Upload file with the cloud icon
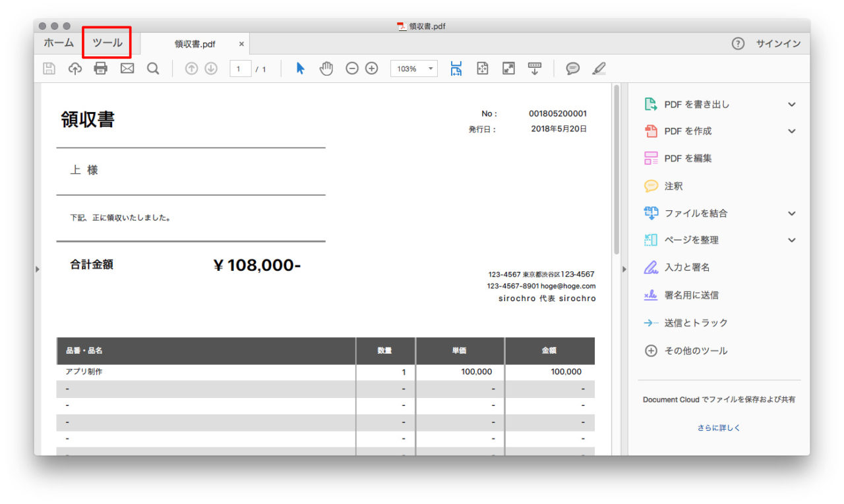844x504 pixels. point(75,69)
